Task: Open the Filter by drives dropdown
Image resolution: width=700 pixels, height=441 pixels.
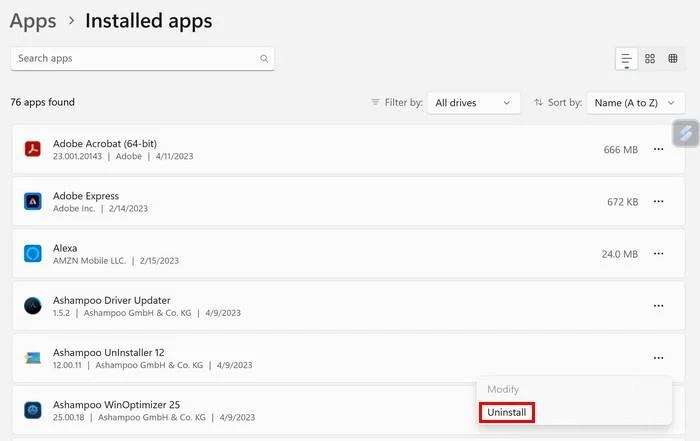Action: [473, 102]
